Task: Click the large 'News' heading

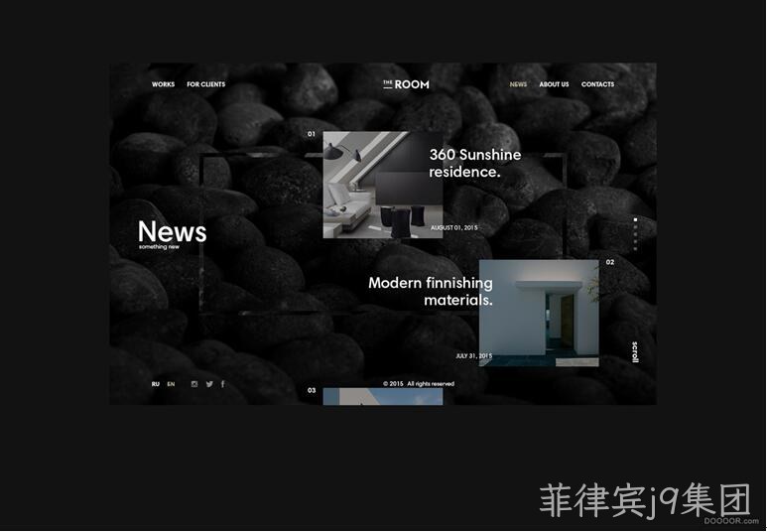Action: 173,231
